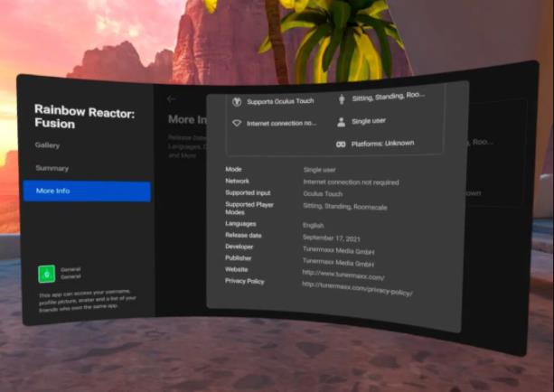Click the Internet connection no... label
The height and width of the screenshot is (392, 554).
point(282,123)
